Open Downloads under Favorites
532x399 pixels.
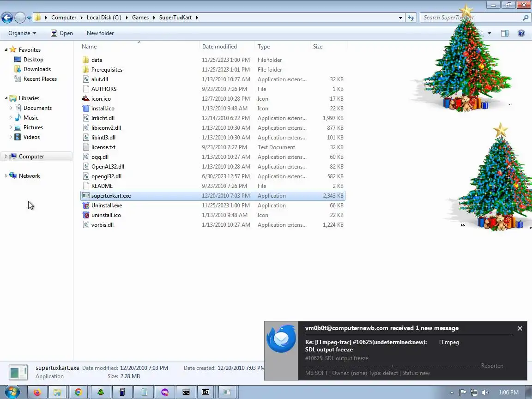[37, 69]
